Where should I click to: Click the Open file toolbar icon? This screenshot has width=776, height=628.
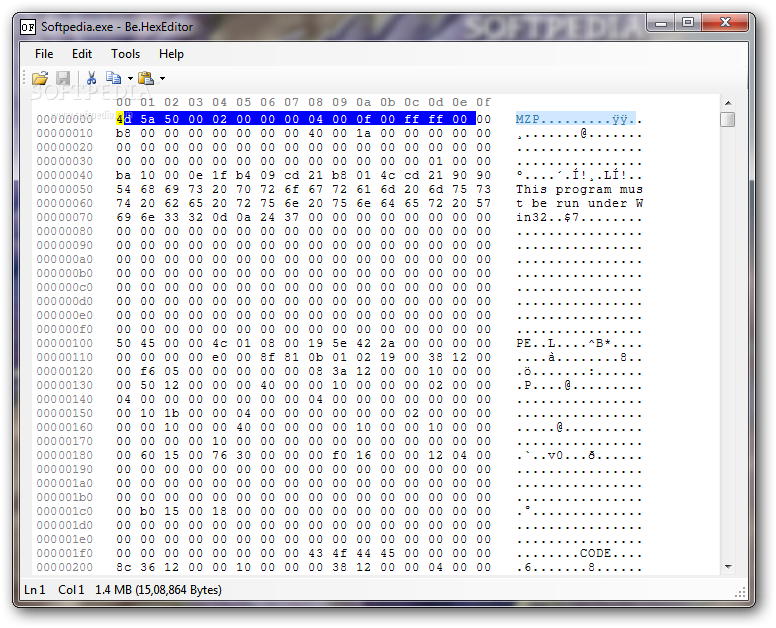(x=40, y=78)
